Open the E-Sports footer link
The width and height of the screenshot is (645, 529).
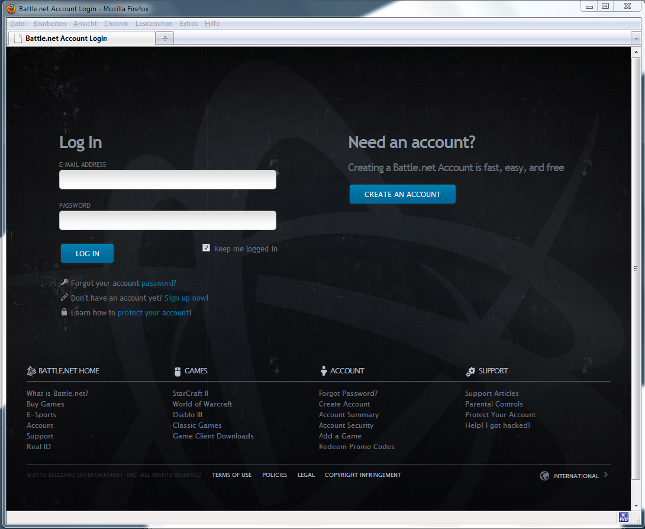pos(41,415)
